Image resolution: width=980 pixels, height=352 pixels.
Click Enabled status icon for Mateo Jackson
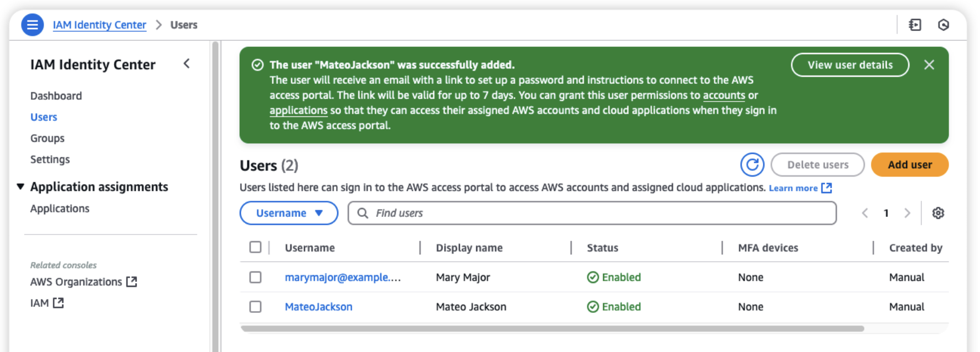(593, 307)
